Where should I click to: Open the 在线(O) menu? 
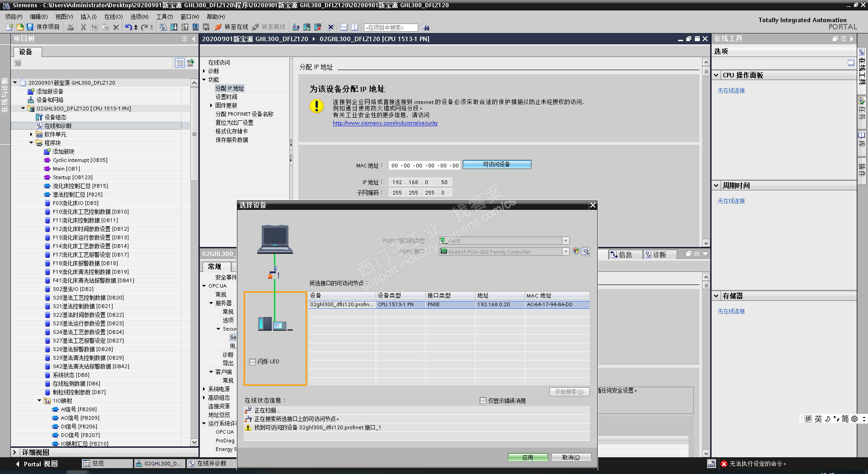point(113,17)
